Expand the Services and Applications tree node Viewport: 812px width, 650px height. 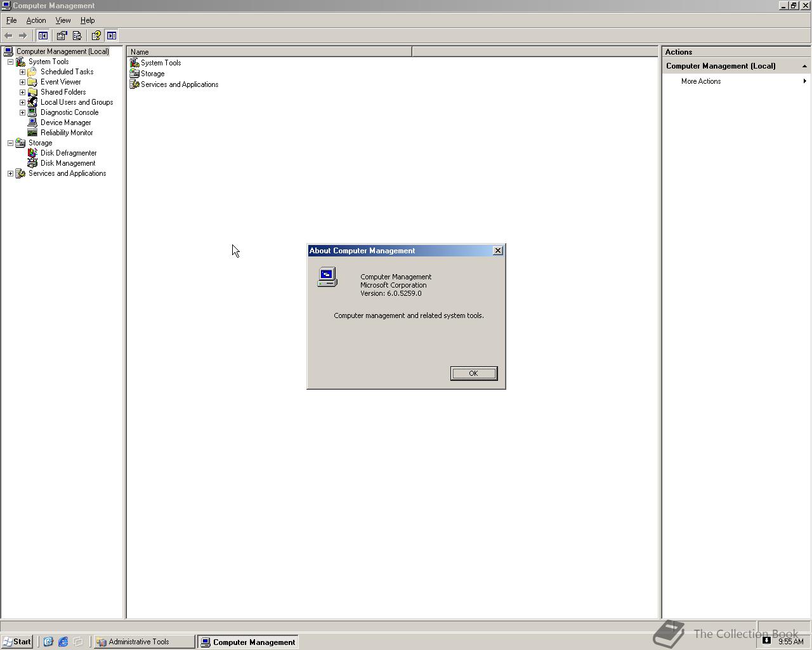coord(10,173)
